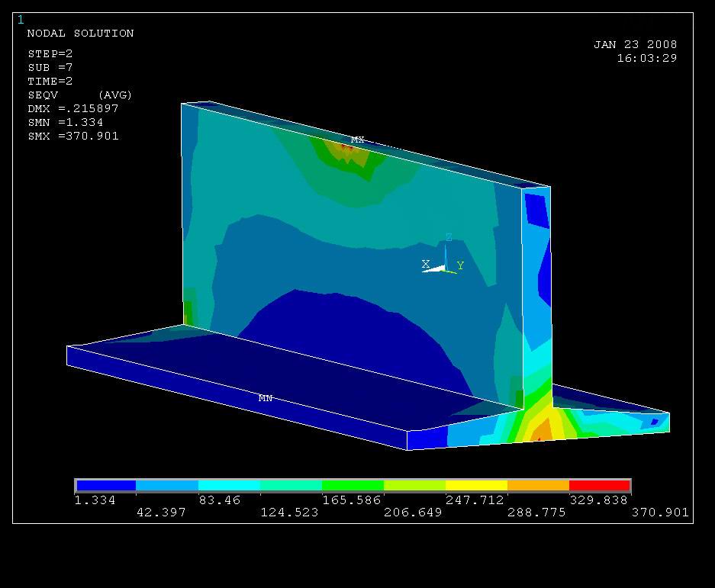Click the STEP=2 label
The height and width of the screenshot is (588, 715).
50,54
